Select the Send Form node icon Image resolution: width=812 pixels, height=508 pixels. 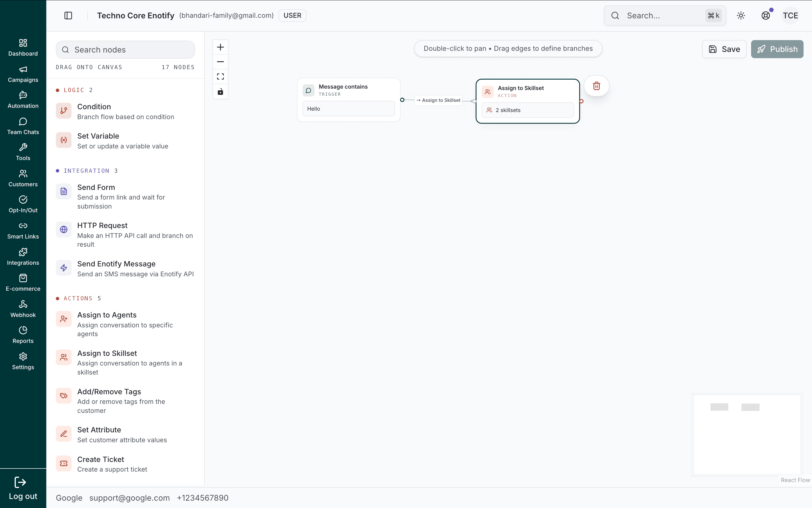pos(64,192)
